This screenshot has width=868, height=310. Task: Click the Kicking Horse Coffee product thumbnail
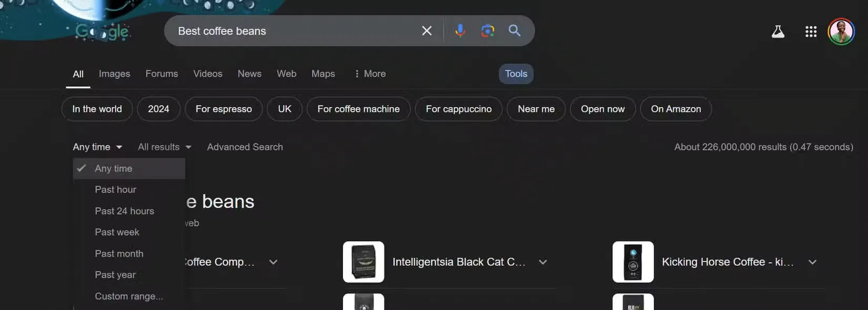633,262
